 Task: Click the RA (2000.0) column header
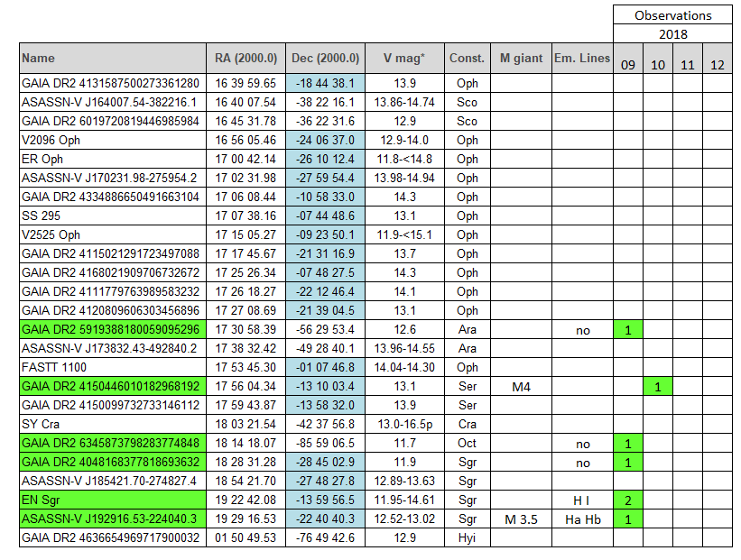point(245,59)
